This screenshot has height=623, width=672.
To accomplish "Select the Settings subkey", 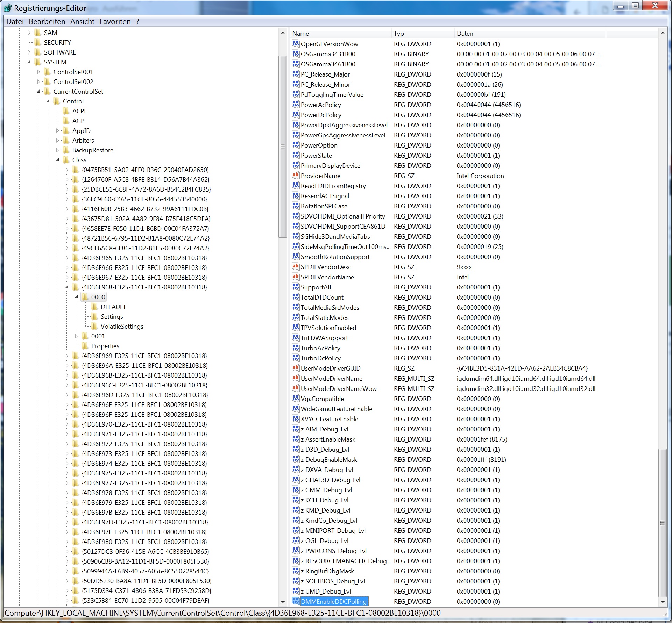I will pos(112,317).
